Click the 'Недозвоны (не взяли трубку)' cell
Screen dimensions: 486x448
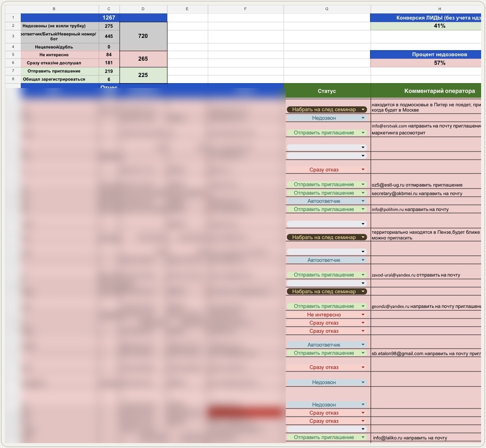tap(54, 26)
